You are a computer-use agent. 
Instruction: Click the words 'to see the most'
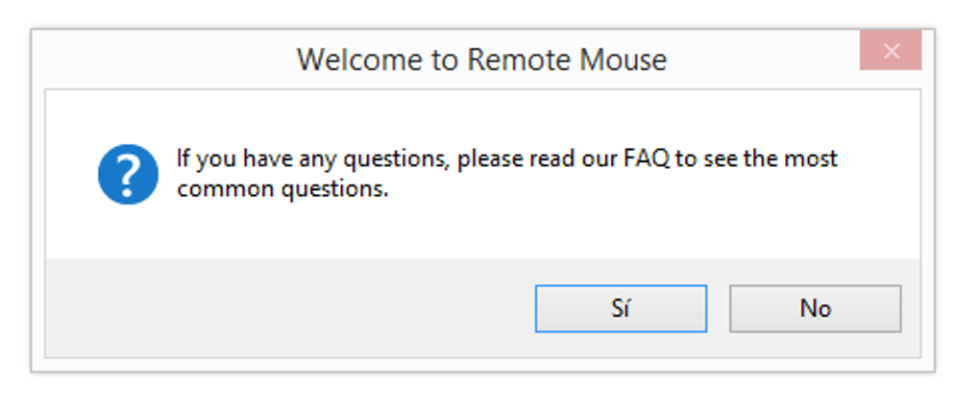(x=756, y=158)
